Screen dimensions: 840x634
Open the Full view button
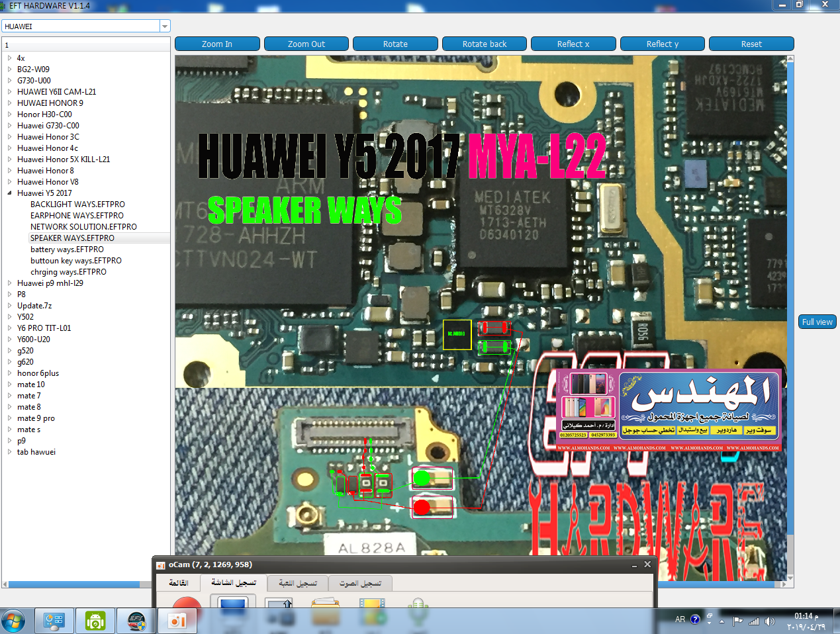pos(817,322)
